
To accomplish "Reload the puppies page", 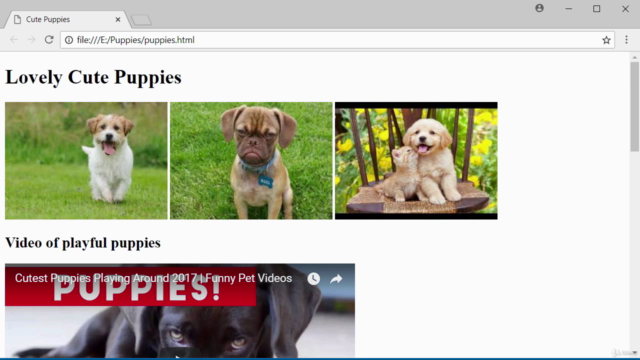I will click(x=49, y=40).
